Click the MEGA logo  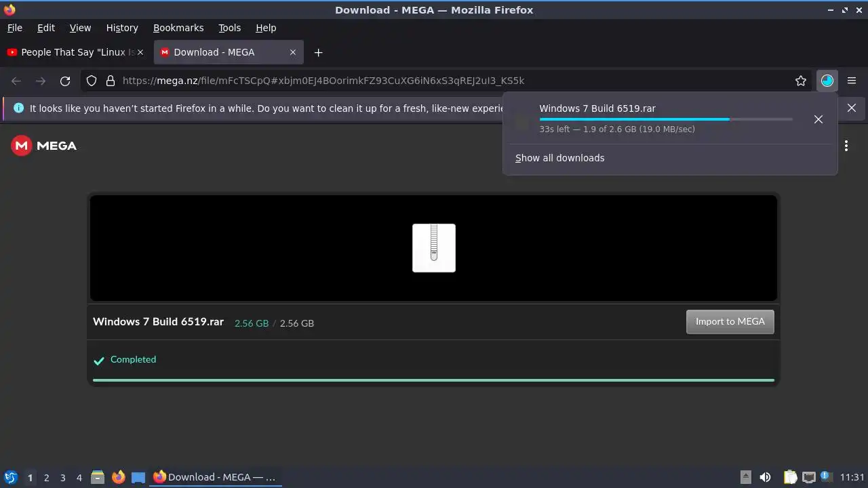44,146
